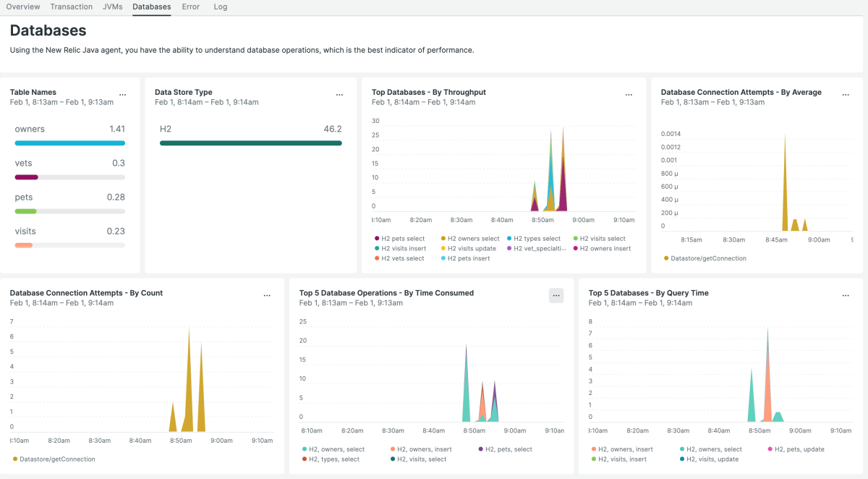Open Connection Attempts By Count ellipsis menu
The image size is (868, 479).
point(267,295)
